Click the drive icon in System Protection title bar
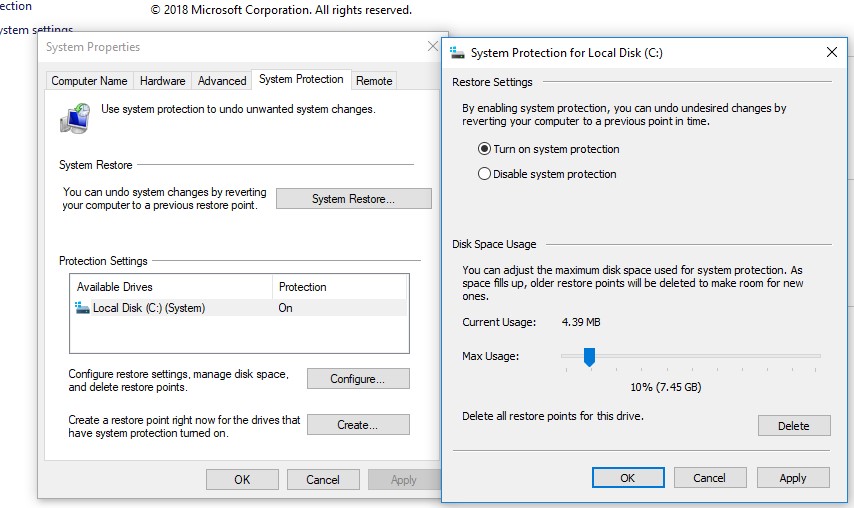 (458, 53)
